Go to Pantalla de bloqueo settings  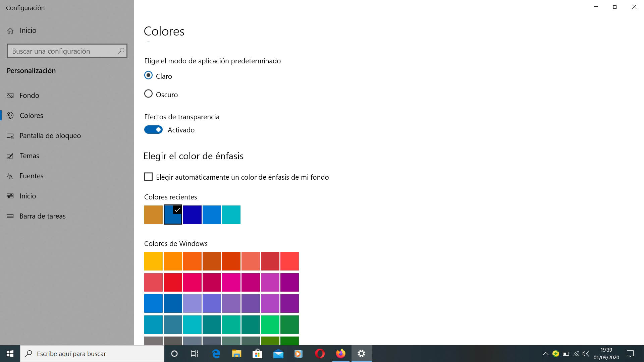[50, 136]
